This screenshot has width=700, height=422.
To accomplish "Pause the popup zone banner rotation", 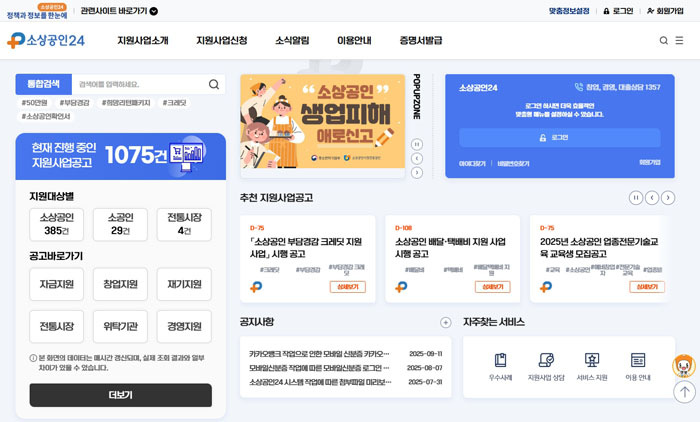I will 417,144.
